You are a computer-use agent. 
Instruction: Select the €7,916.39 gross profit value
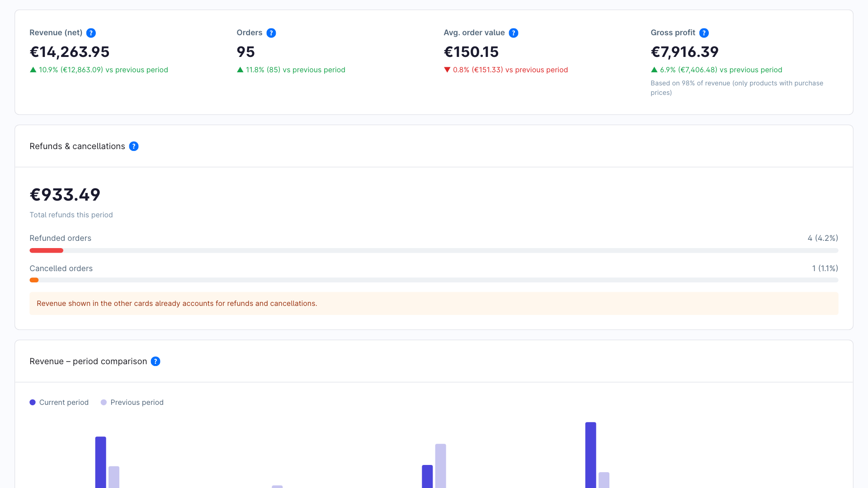click(x=684, y=52)
